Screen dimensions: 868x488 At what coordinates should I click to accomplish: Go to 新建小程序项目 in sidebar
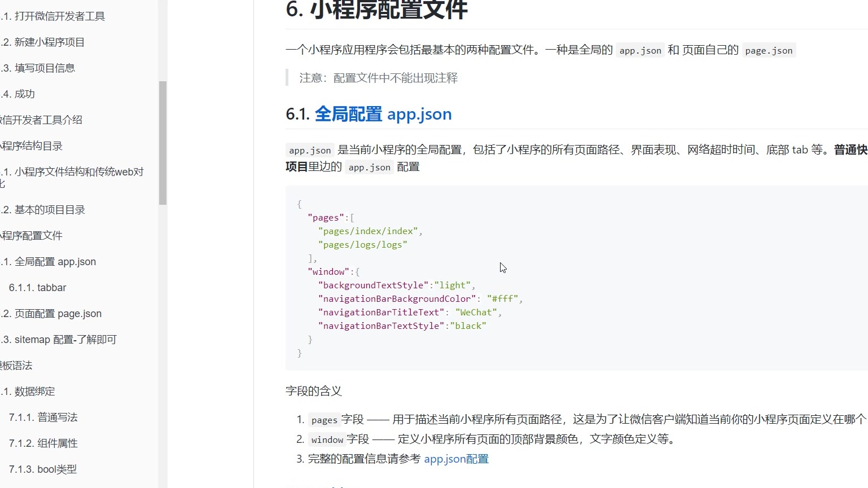49,42
